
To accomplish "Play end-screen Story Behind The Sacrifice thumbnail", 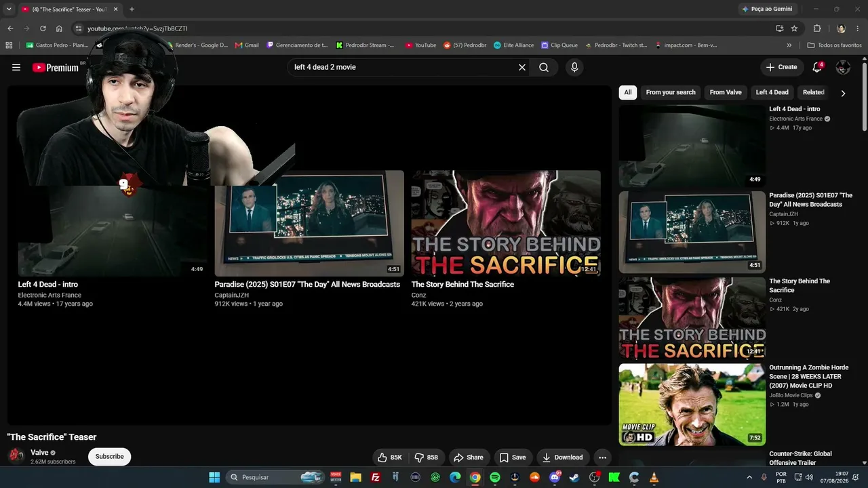I will coord(506,223).
